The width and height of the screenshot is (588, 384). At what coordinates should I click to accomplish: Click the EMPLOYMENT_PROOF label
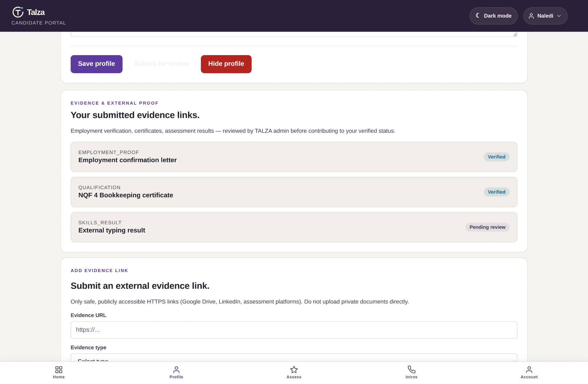click(109, 152)
